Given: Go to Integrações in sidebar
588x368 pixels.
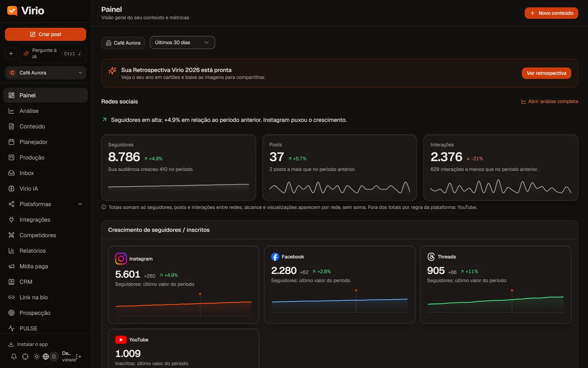Looking at the screenshot, I should pos(46,220).
